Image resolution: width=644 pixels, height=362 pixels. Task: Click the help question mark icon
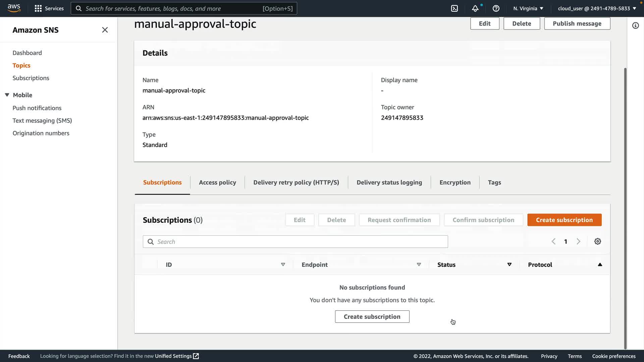coord(496,8)
